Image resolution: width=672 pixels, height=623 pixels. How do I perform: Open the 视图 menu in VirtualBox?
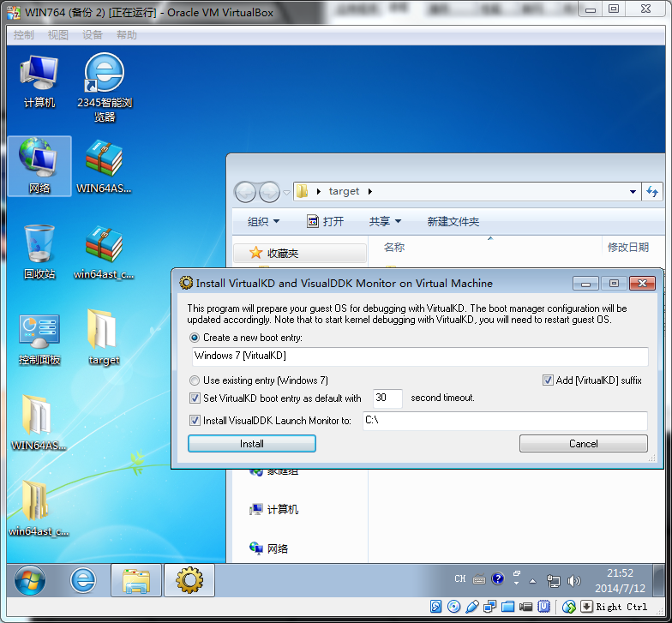point(58,35)
